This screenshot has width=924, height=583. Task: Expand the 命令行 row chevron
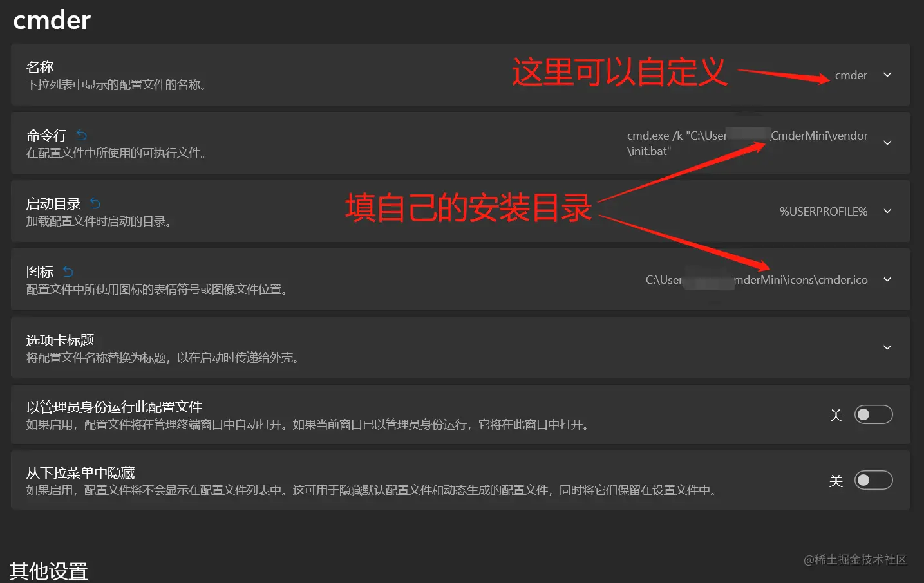pyautogui.click(x=887, y=143)
